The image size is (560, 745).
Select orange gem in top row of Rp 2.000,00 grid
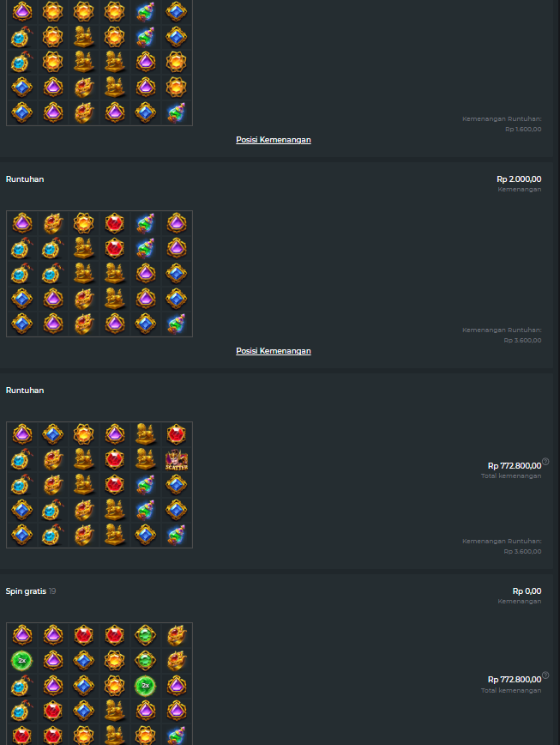click(x=83, y=223)
